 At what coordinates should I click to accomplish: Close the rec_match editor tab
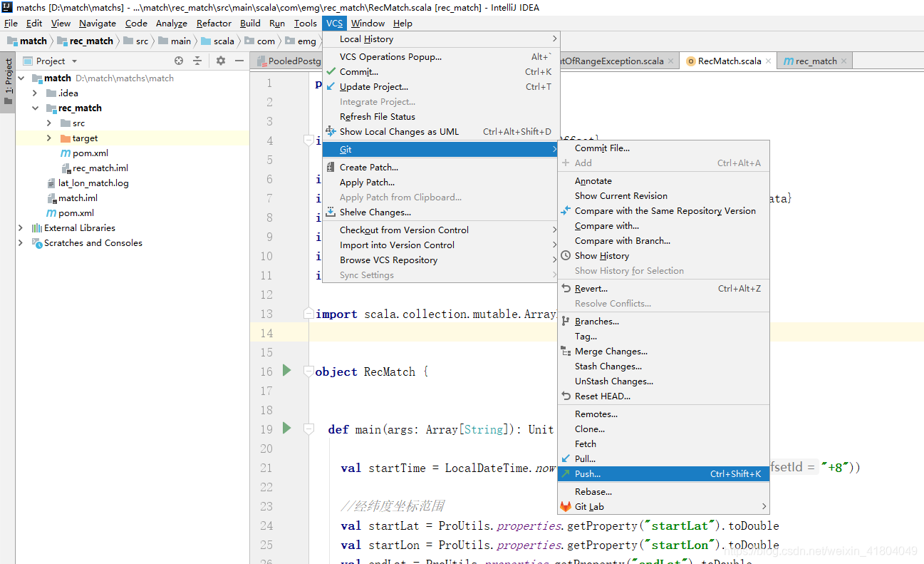[x=843, y=61]
